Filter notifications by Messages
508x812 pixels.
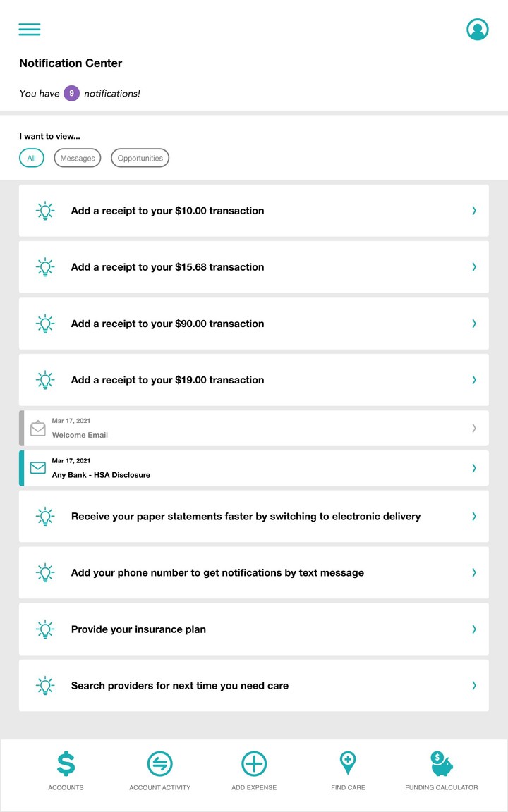(x=78, y=159)
